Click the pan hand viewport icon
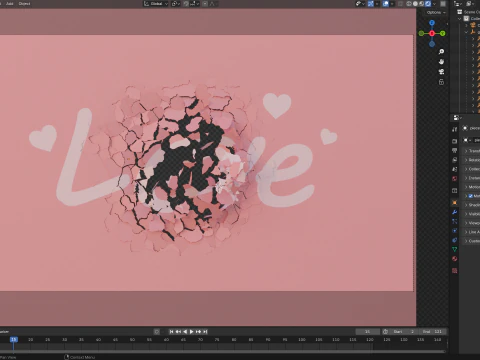This screenshot has height=360, width=480. tap(441, 62)
